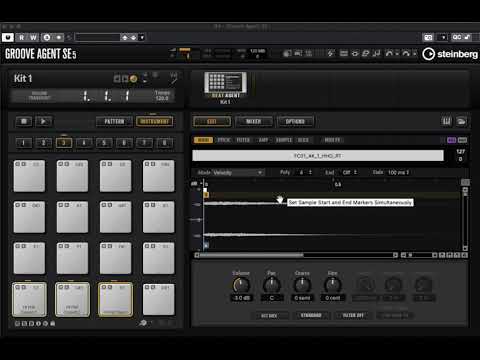
Task: Click the Fine tuning knob
Action: pos(333,285)
